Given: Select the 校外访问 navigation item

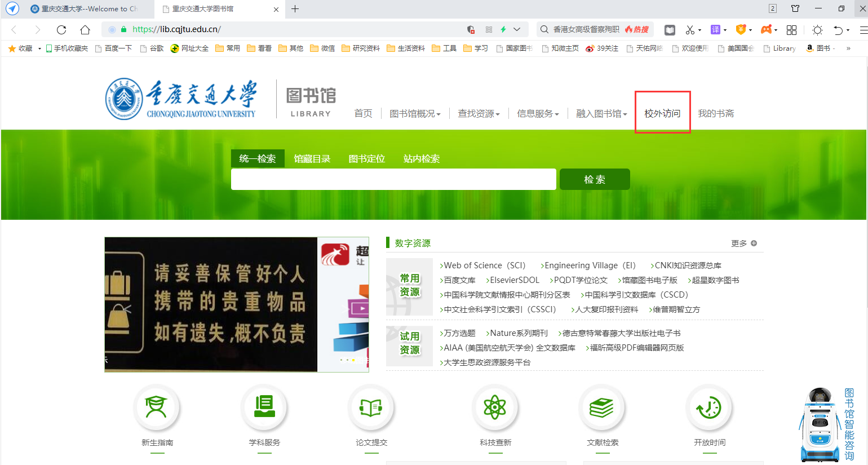Looking at the screenshot, I should tap(662, 113).
